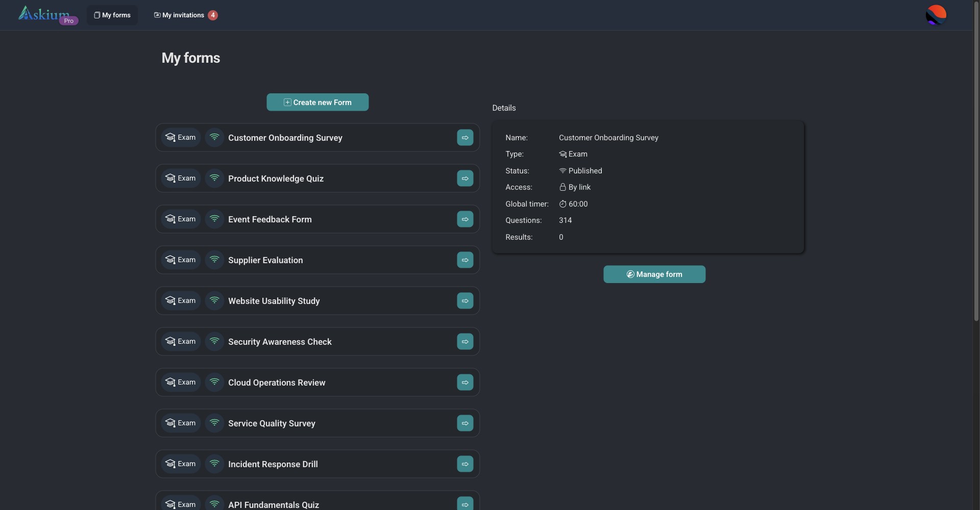
Task: Select Cloud Operations Review form title
Action: click(x=277, y=382)
